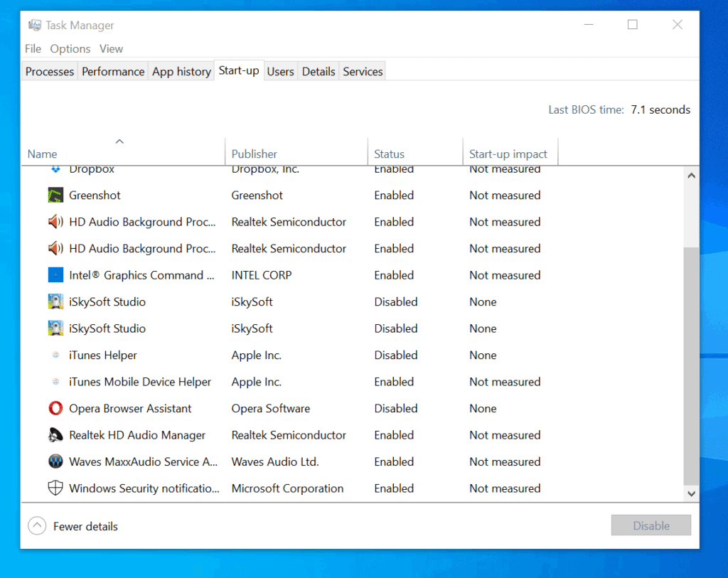Viewport: 728px width, 578px height.
Task: Click the Publisher column header
Action: click(252, 154)
